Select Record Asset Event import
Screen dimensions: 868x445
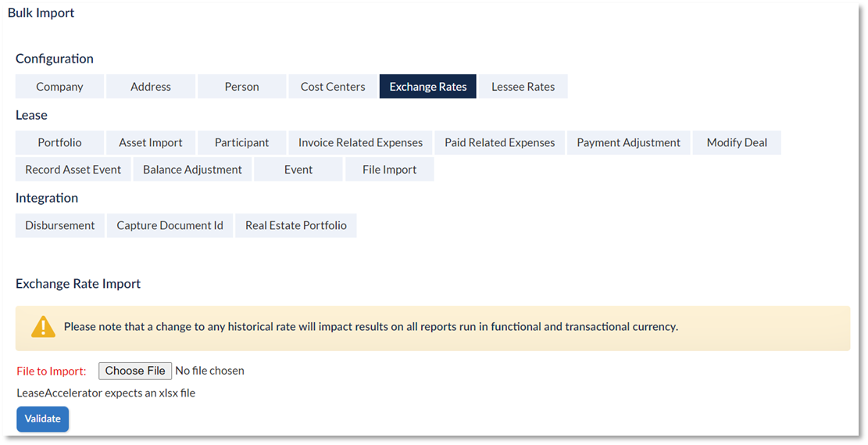tap(73, 170)
